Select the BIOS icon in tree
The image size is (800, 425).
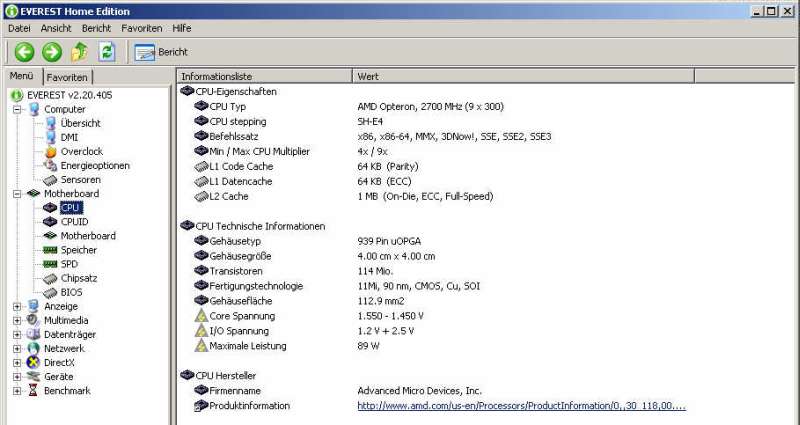(50, 293)
